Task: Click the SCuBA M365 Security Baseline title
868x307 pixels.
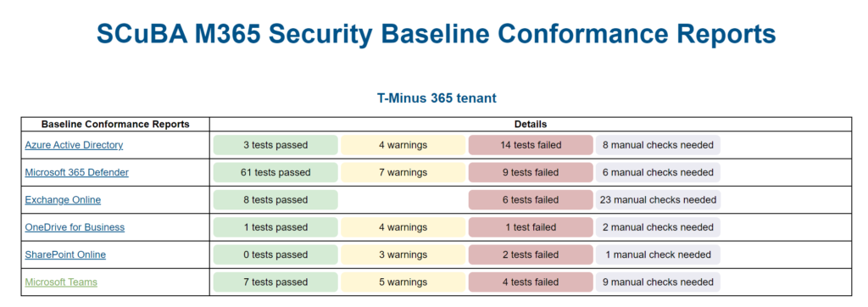Action: tap(437, 34)
